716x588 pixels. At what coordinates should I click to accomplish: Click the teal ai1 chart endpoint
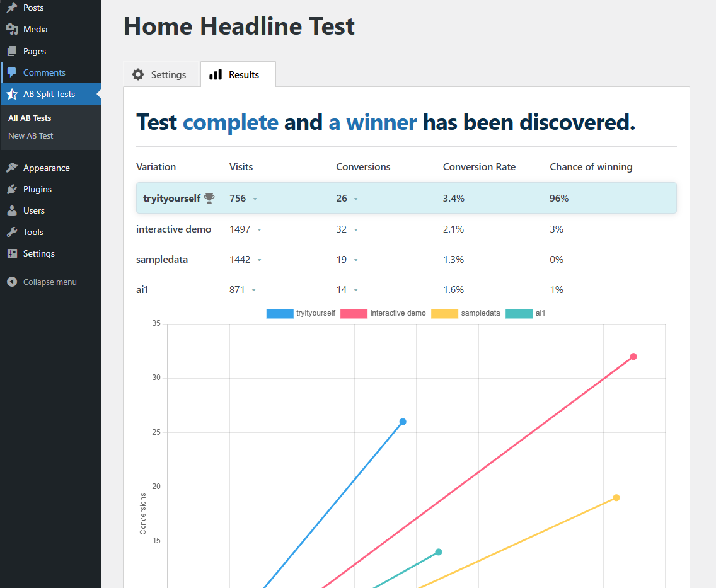pos(439,552)
